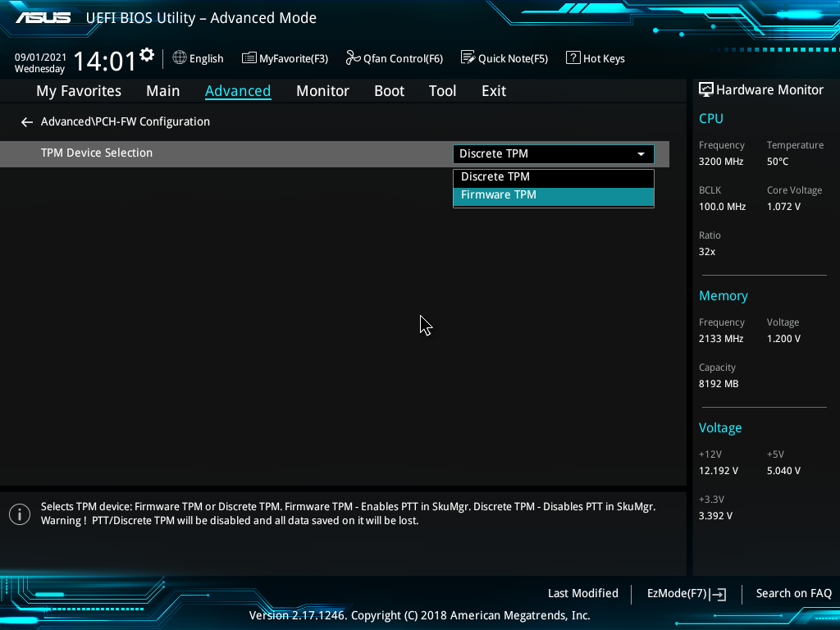Click the capacity value 8192 MB
Viewport: 840px width, 630px height.
point(719,384)
